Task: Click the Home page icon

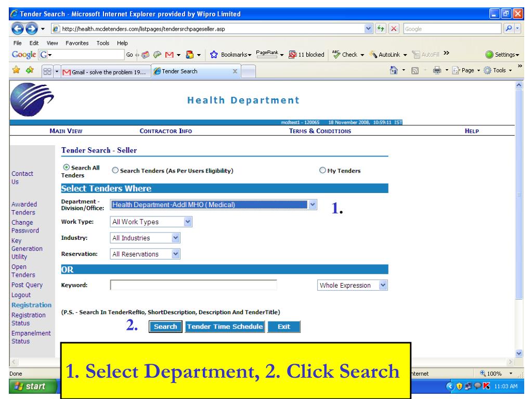Action: [x=394, y=70]
